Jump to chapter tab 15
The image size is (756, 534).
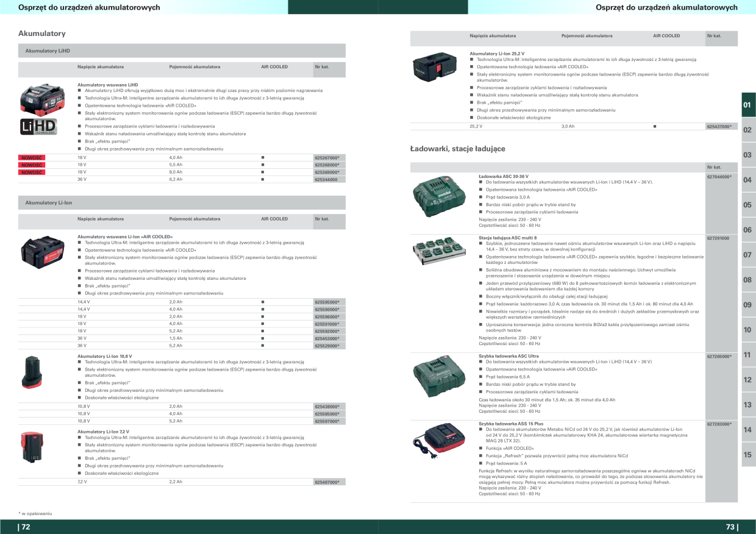(x=748, y=455)
